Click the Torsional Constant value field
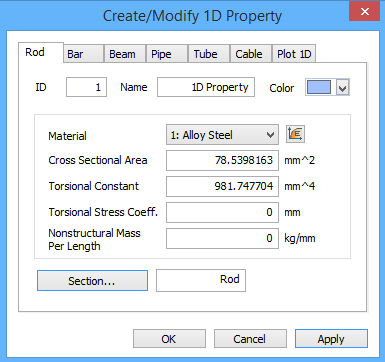 point(222,186)
